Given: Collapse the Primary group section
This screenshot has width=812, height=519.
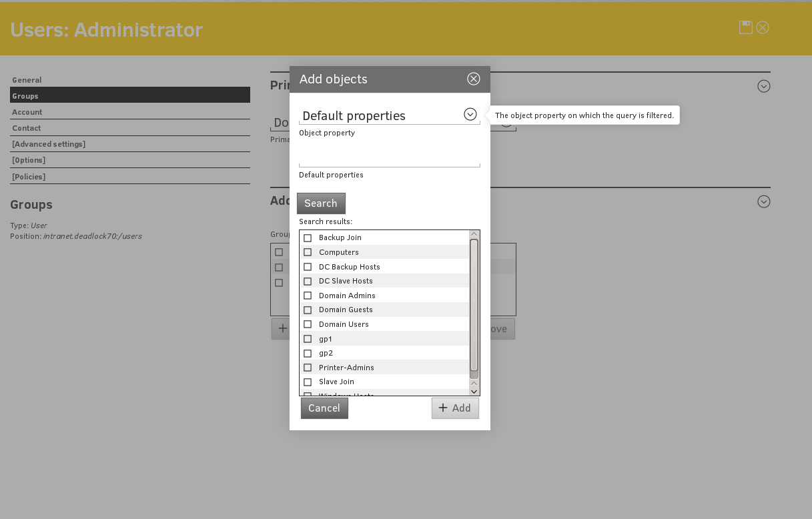Looking at the screenshot, I should (764, 86).
